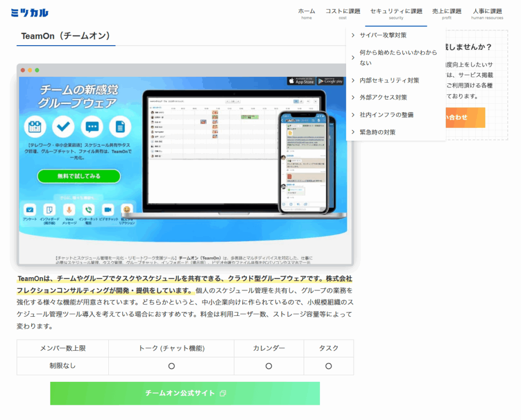Viewport: 521px width, 420px height.
Task: Click the chat bubble icon in the banner
Action: point(92,127)
